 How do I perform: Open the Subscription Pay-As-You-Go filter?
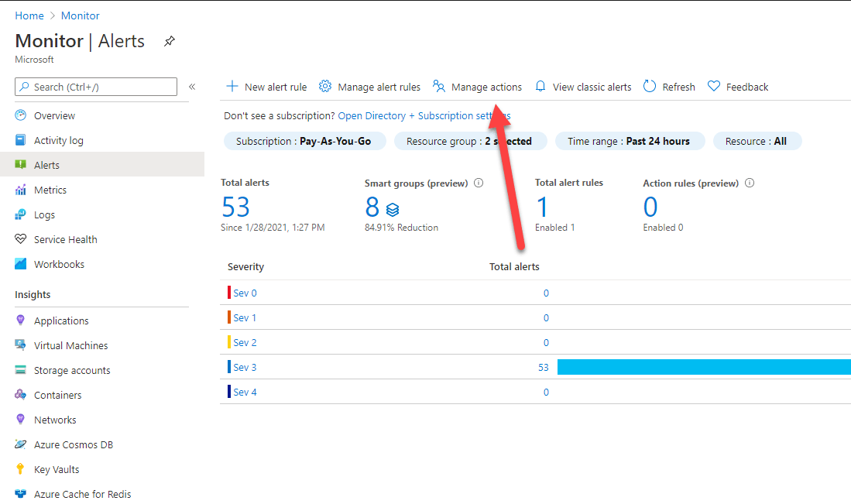[x=304, y=142]
